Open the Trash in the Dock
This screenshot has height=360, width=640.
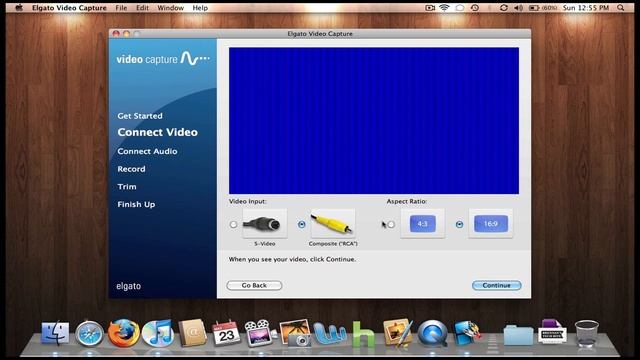coord(587,333)
